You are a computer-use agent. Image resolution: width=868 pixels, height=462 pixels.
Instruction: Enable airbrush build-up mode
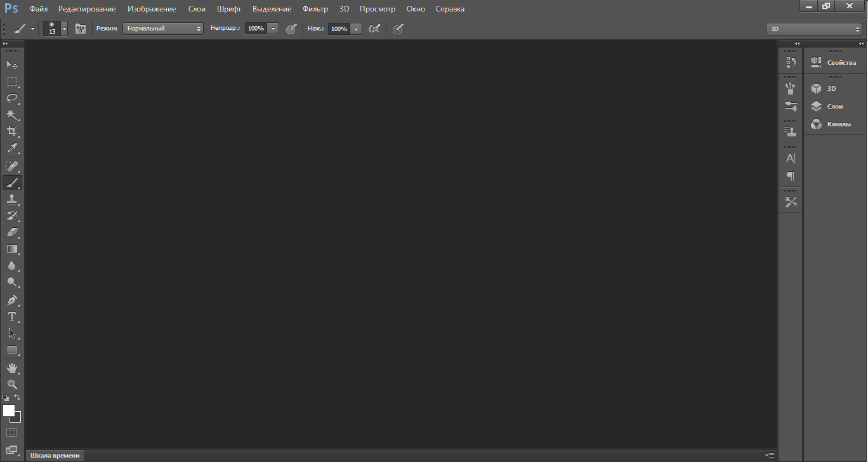(x=374, y=29)
